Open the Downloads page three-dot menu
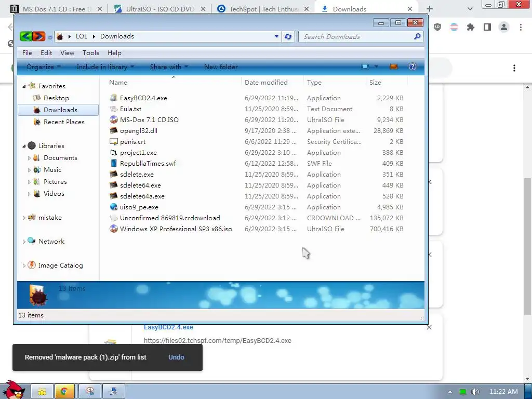 (x=514, y=68)
